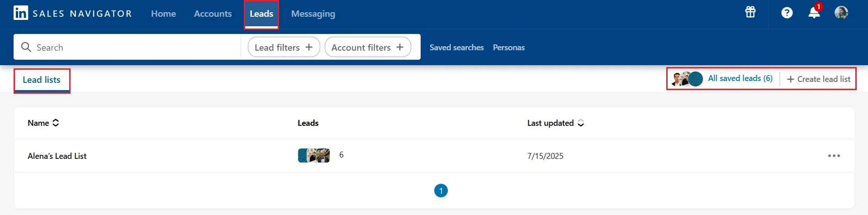The image size is (868, 215).
Task: Open the gift rewards icon
Action: [x=750, y=12]
